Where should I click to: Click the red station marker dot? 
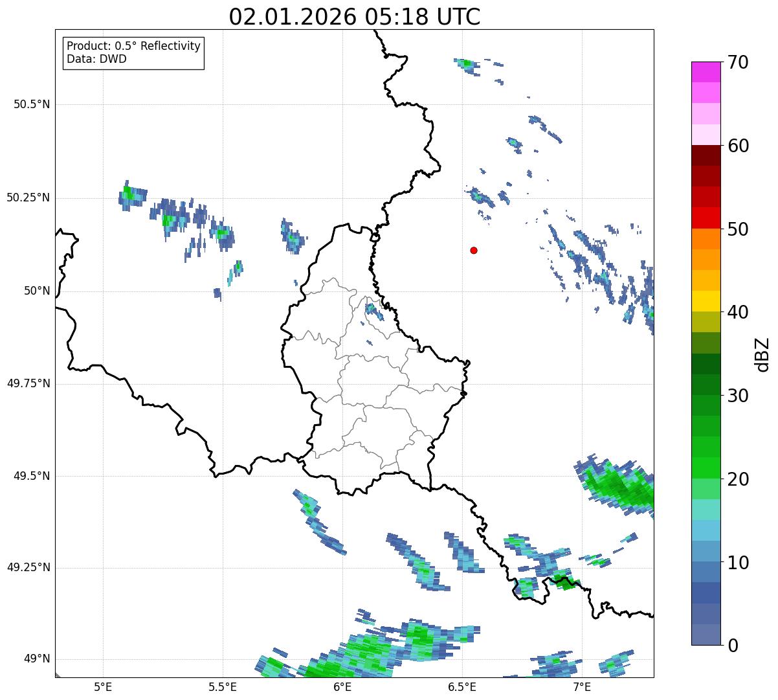click(474, 250)
